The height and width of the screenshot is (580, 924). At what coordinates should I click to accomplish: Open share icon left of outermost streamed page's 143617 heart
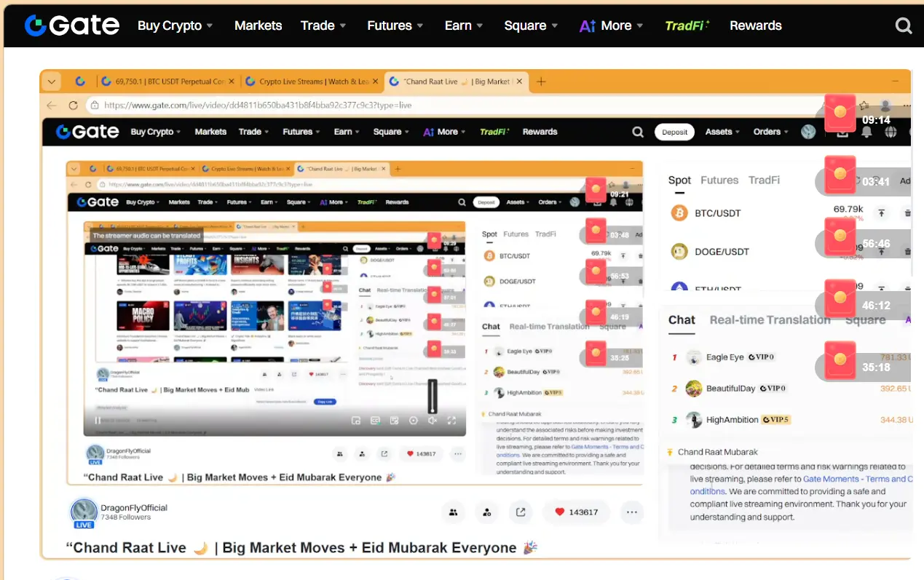[521, 512]
